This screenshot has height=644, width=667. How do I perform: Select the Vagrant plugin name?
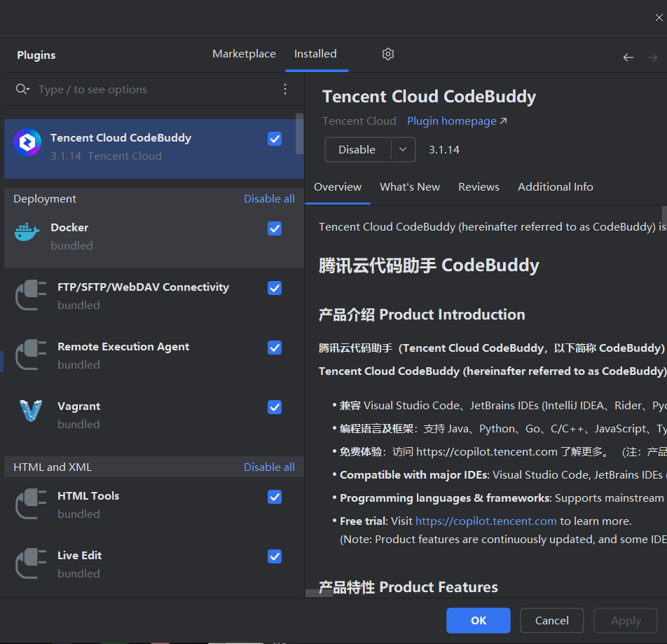coord(78,406)
